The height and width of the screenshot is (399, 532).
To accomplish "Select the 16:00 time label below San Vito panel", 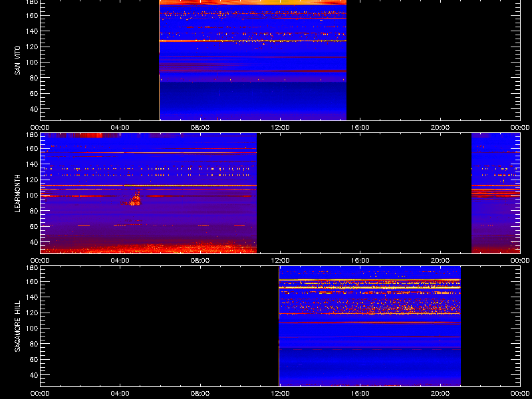I will point(360,128).
